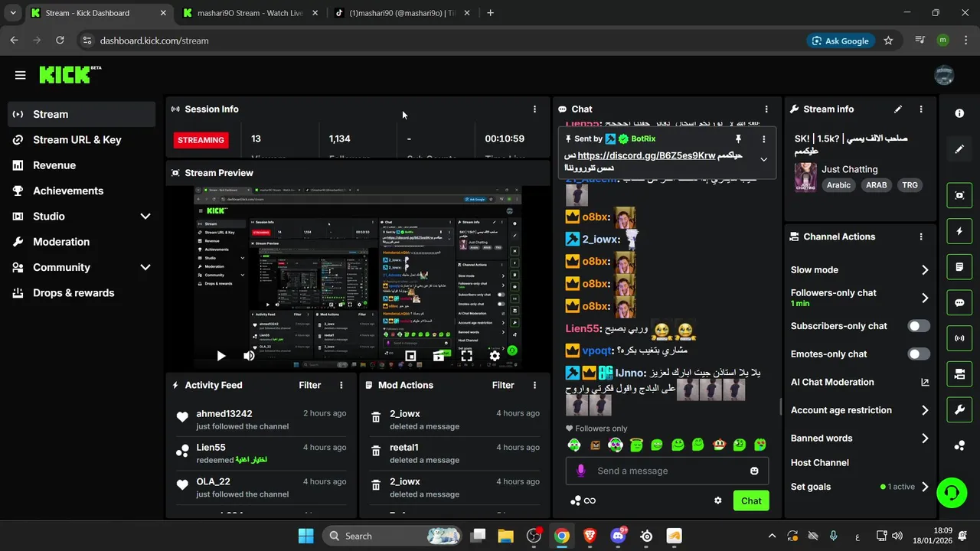980x551 pixels.
Task: Click Ask Google button in address bar
Action: coord(840,41)
